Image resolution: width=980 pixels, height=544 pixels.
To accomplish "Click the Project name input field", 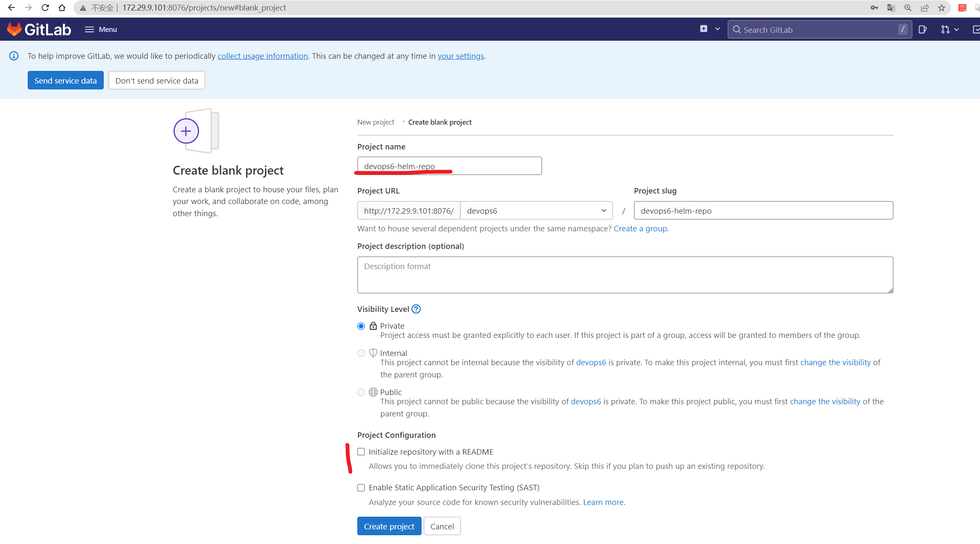I will (449, 166).
